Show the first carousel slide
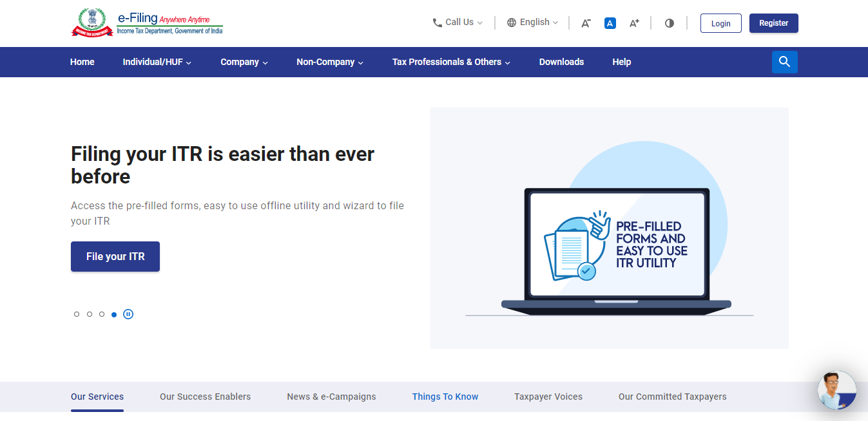868x421 pixels. pos(77,314)
